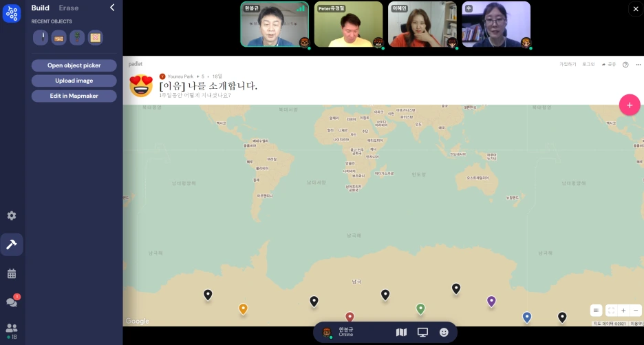Click avatar icon in bottom bar
The image size is (644, 345).
pos(327,332)
